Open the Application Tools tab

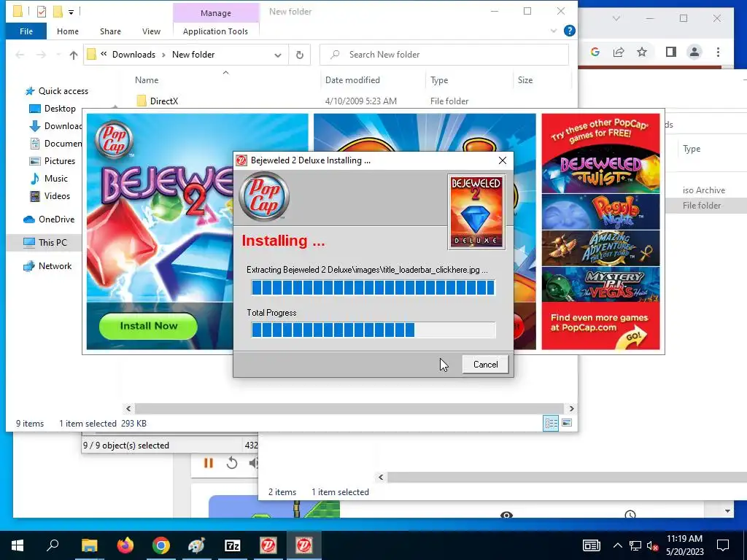coord(215,31)
